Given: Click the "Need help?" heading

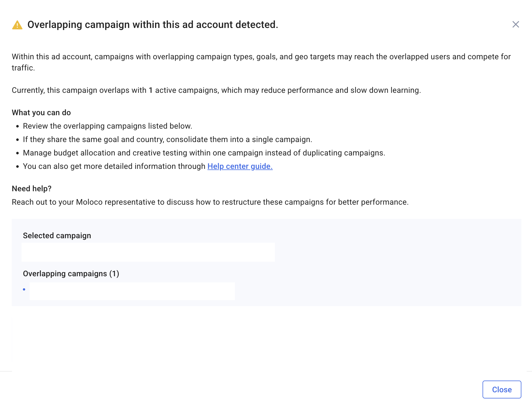Looking at the screenshot, I should (x=32, y=189).
